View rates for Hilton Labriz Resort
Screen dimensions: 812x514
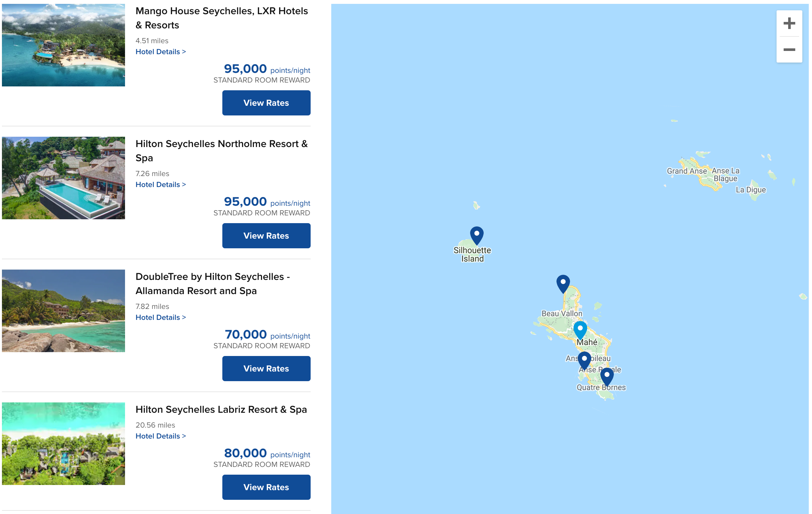coord(266,487)
